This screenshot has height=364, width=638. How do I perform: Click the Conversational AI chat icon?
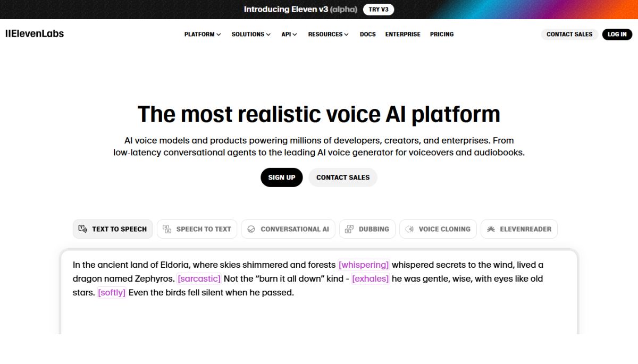pyautogui.click(x=251, y=229)
